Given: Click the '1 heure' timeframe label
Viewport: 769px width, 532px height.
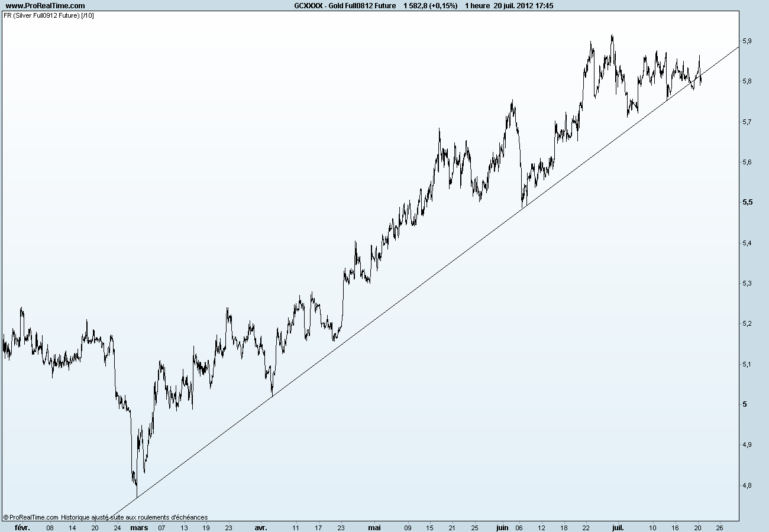Looking at the screenshot, I should [477, 5].
